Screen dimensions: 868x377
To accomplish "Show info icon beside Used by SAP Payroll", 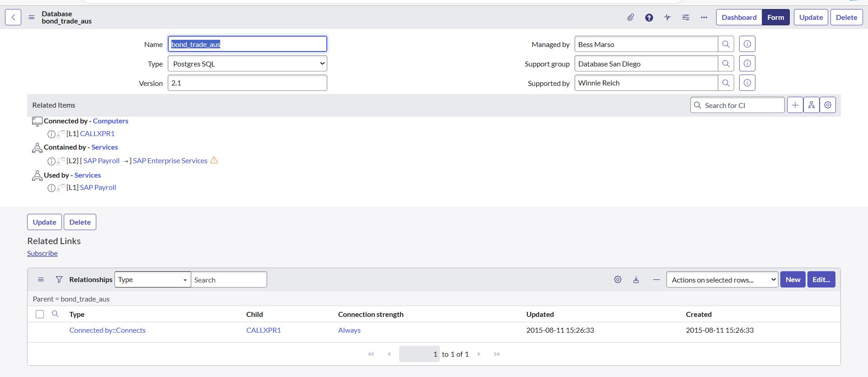I will [52, 188].
